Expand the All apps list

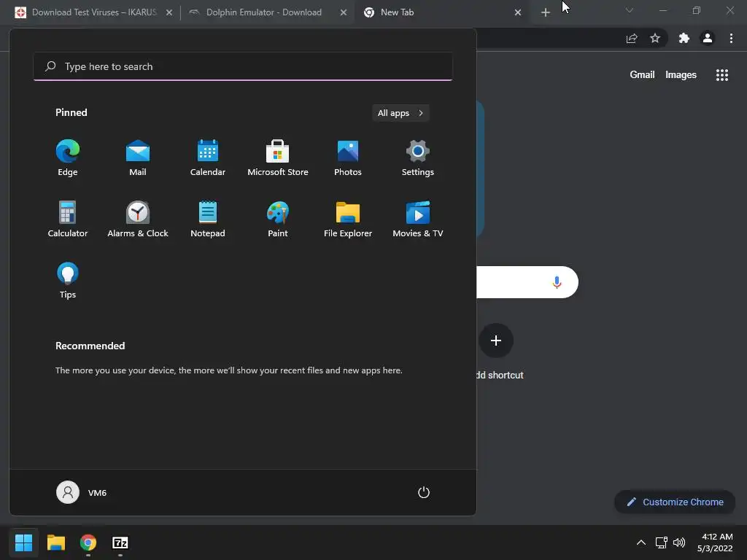point(400,113)
